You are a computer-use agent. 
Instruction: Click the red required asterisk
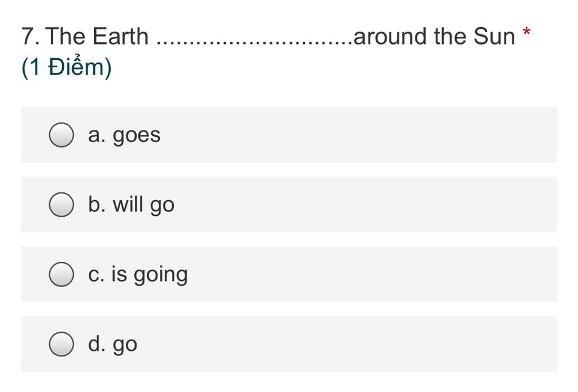(x=527, y=32)
